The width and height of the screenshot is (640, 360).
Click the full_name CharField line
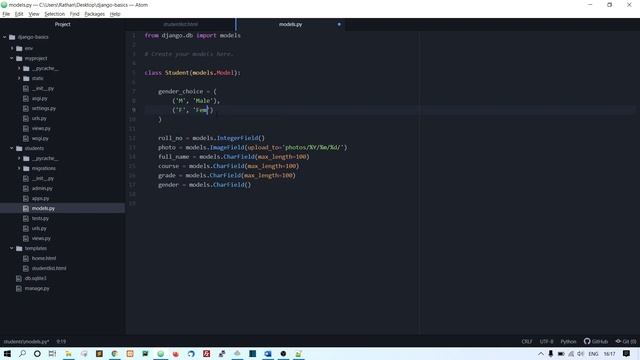[234, 157]
